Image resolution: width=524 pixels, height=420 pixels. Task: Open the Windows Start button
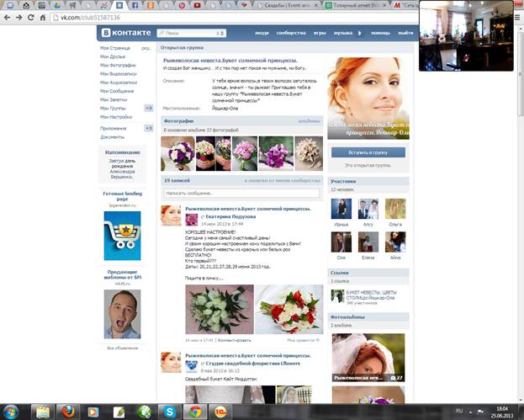pos(10,412)
